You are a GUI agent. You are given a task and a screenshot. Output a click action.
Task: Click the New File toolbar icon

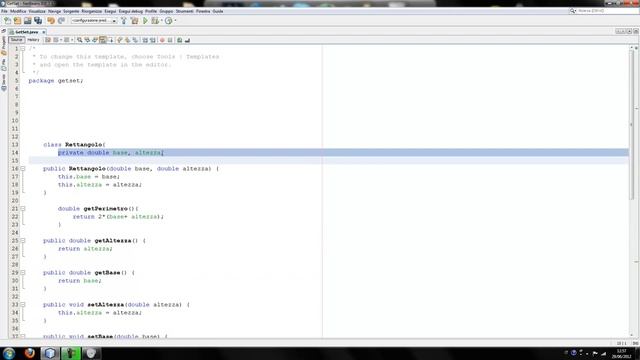[x=7, y=20]
